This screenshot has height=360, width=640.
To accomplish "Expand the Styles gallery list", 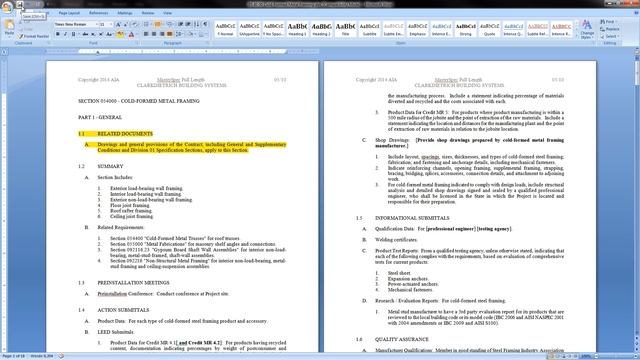I will coord(577,35).
